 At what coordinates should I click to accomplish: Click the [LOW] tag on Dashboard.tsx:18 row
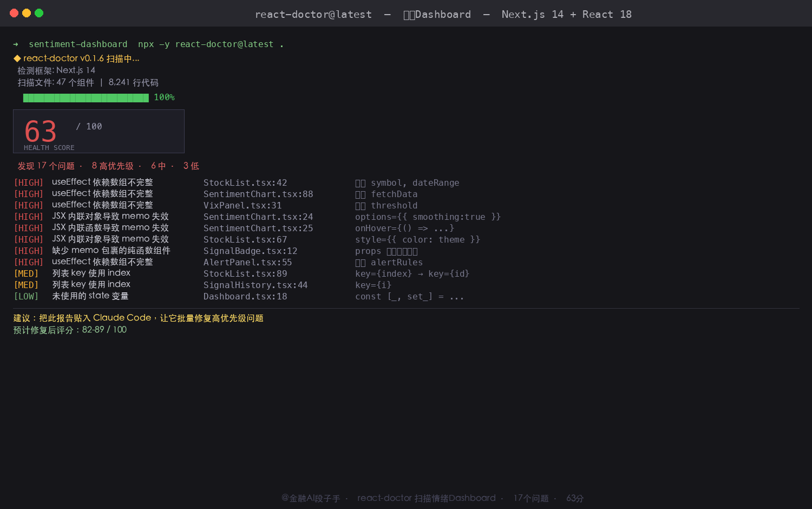26,297
